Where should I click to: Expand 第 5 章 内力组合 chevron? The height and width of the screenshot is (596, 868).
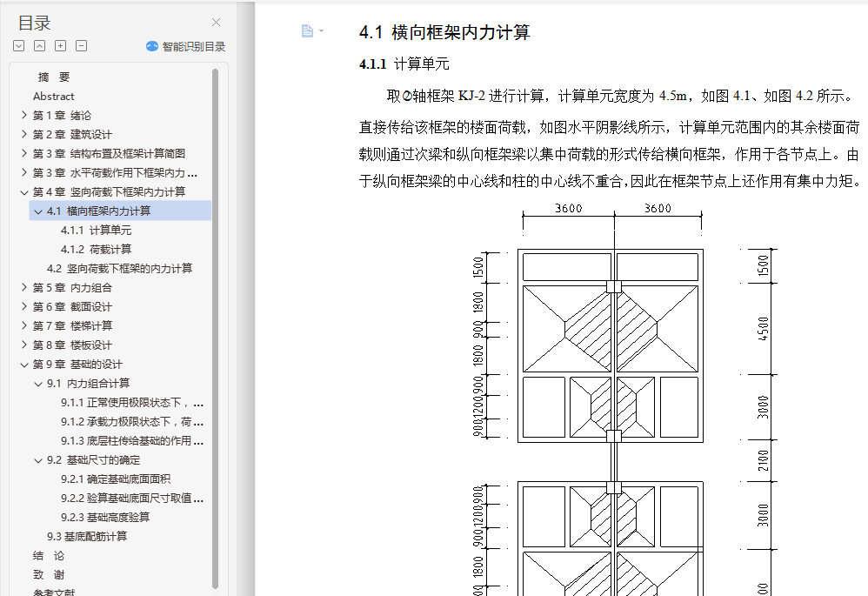(x=23, y=287)
